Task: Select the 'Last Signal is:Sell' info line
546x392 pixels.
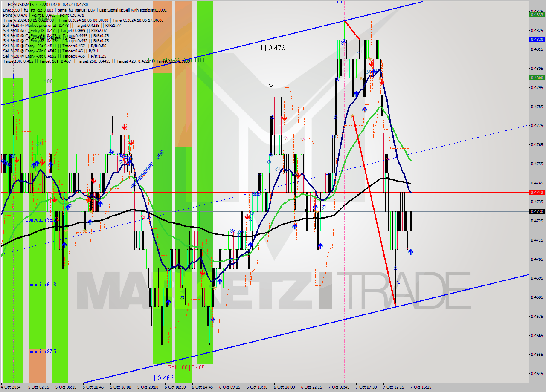Action: click(x=85, y=9)
